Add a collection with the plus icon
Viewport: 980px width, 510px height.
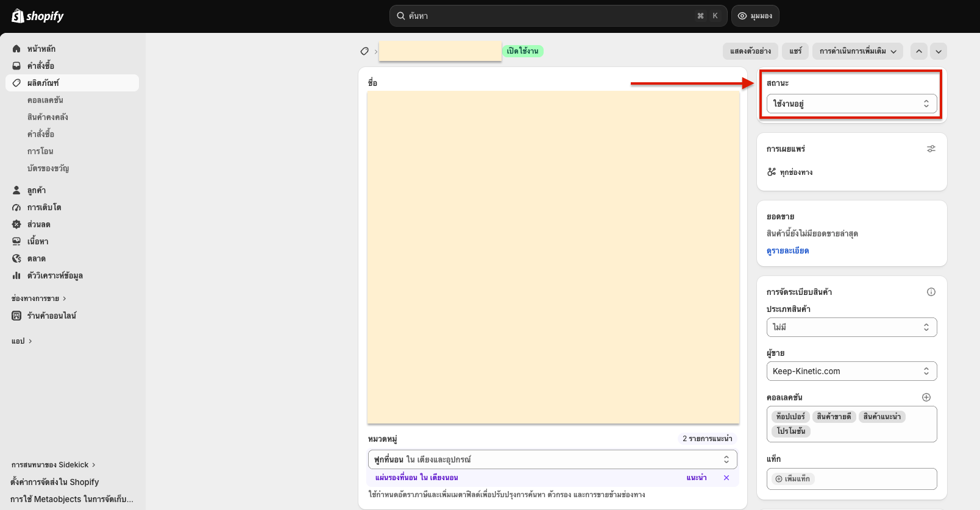(x=926, y=397)
